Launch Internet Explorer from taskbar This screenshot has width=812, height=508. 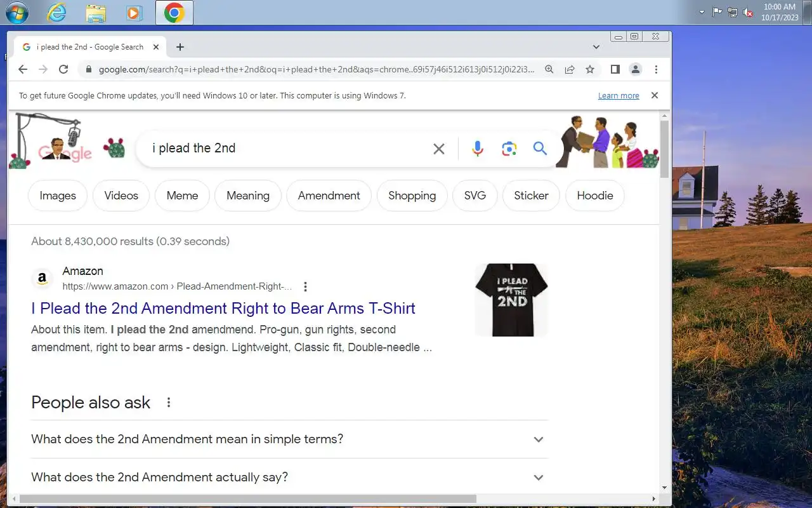(x=56, y=13)
